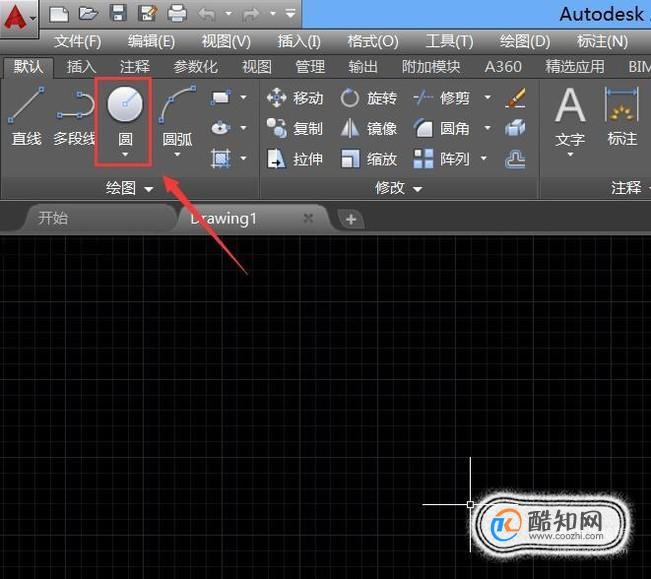Open the 格式(O) menu
This screenshot has height=579, width=651.
pyautogui.click(x=373, y=41)
